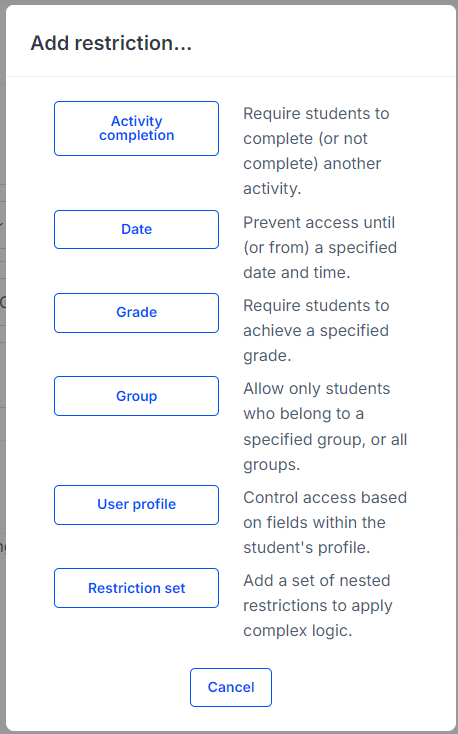
Task: Cancel the Add restriction dialog
Action: click(231, 687)
